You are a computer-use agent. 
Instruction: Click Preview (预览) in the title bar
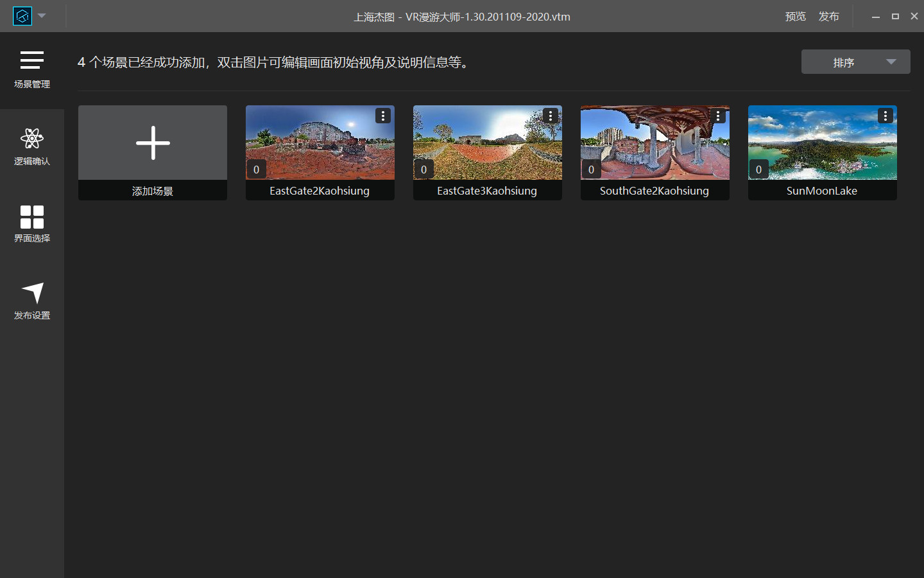point(795,16)
